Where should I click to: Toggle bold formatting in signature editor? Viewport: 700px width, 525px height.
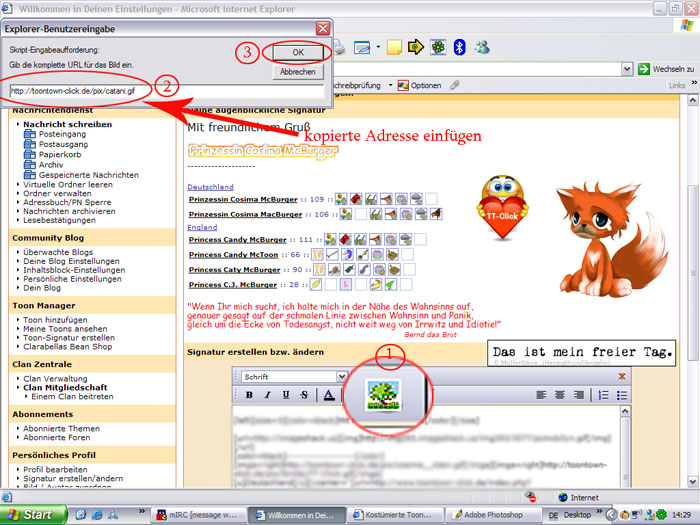(249, 395)
